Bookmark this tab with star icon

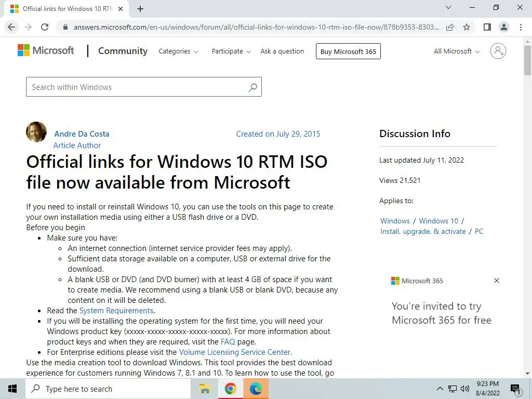coord(467,27)
